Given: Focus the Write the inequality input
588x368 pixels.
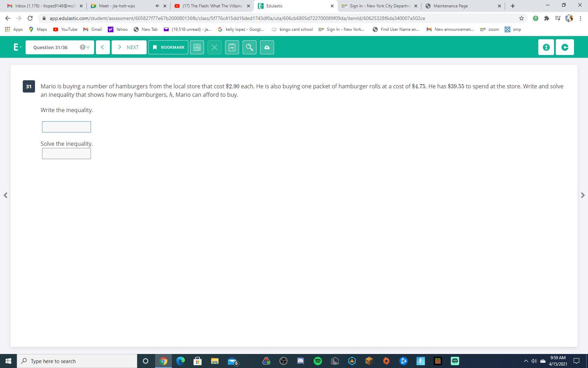Looking at the screenshot, I should (66, 127).
